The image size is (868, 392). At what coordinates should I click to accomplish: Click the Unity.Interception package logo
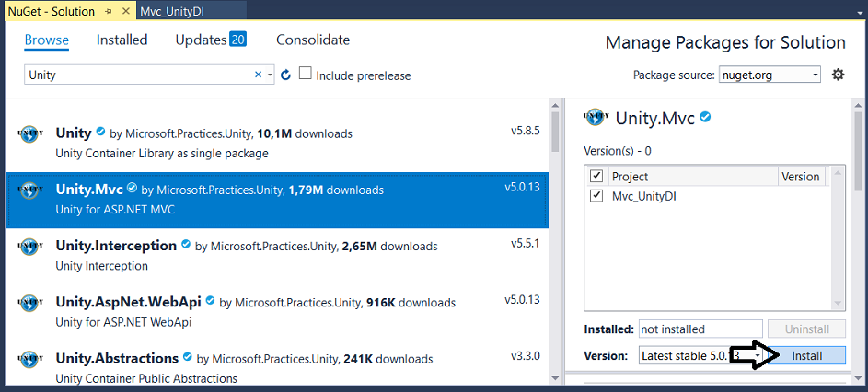coord(29,247)
